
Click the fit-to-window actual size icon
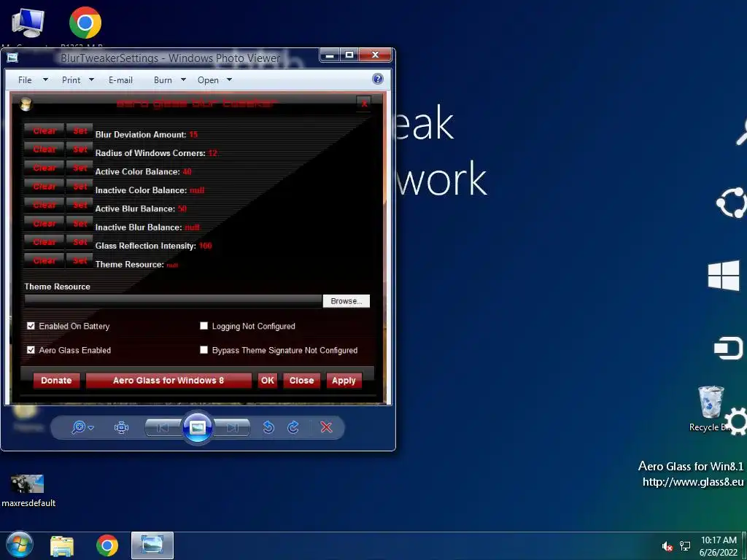[122, 427]
